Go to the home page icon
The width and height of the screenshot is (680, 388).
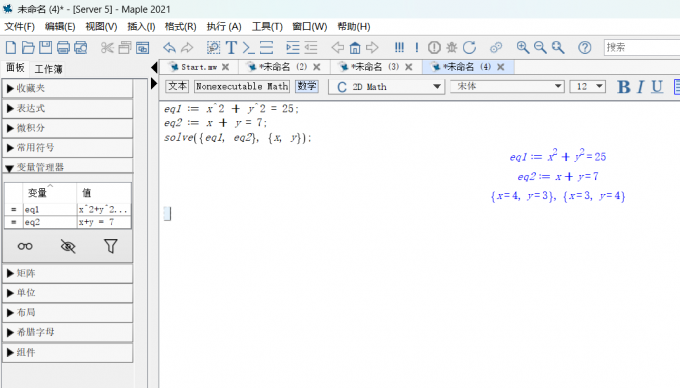355,47
